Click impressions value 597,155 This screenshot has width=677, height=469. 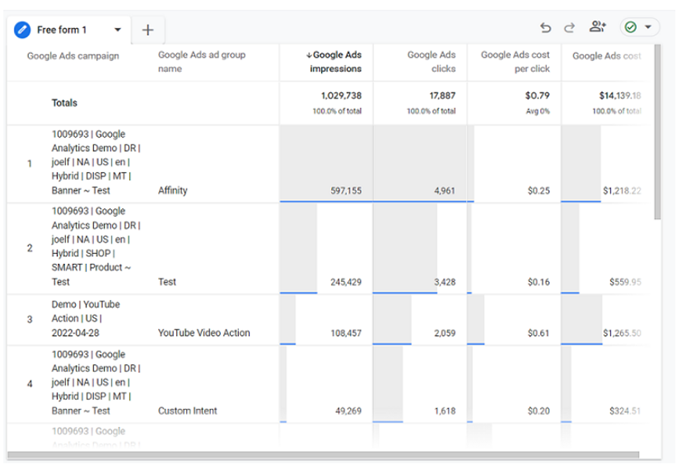346,190
